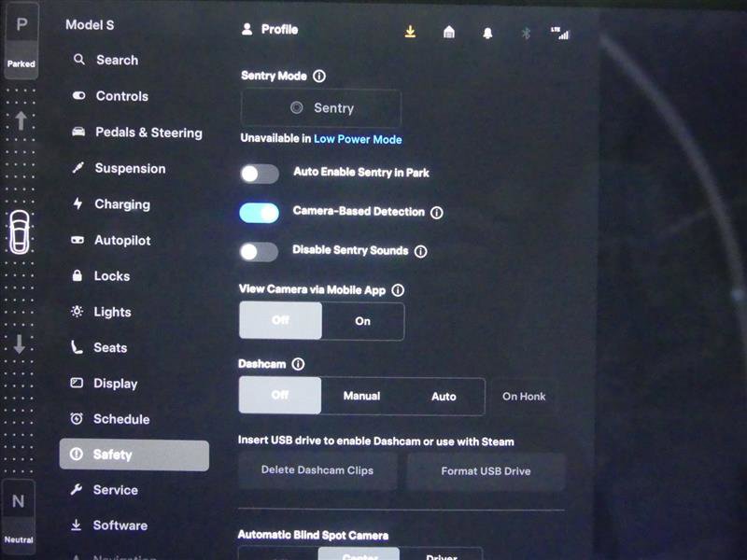Open the Profile menu
Viewport: 747px width, 560px height.
click(x=270, y=30)
